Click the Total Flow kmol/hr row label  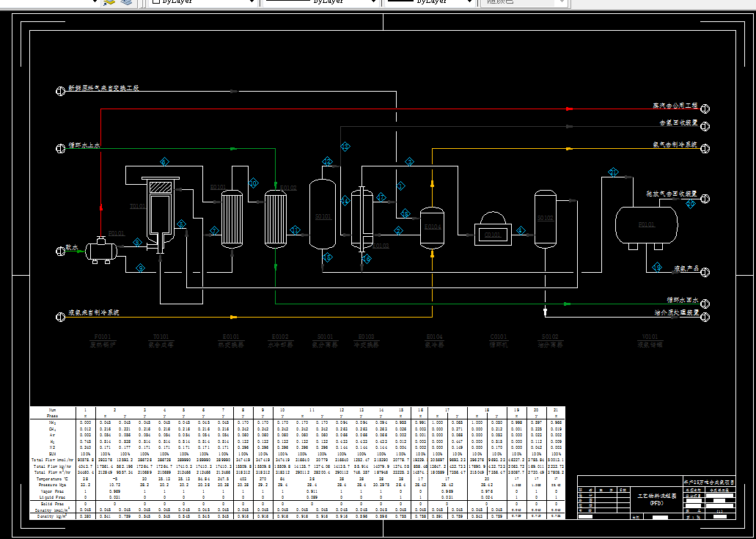click(52, 460)
